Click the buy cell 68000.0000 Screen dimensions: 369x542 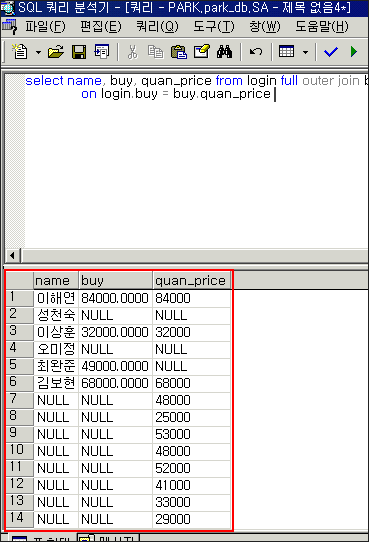click(115, 383)
